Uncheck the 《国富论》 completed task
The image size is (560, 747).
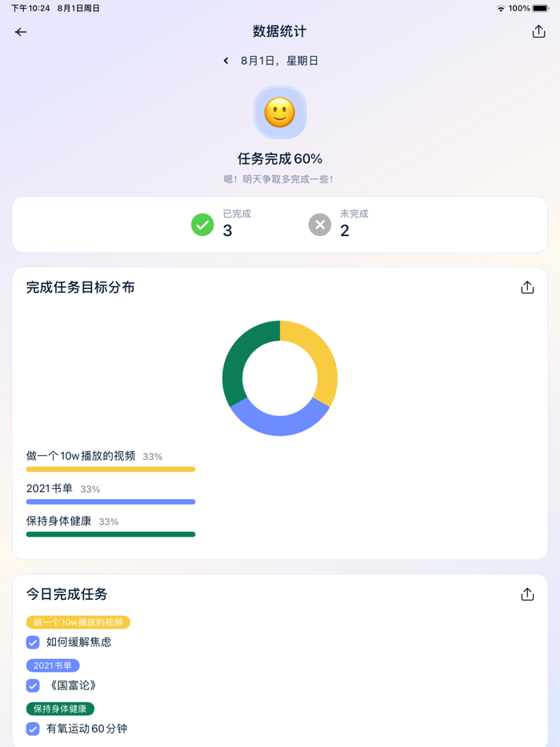pos(32,685)
